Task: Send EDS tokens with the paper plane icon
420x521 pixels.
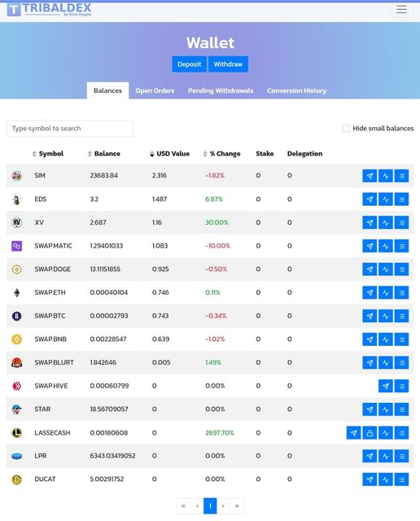Action: click(x=370, y=199)
